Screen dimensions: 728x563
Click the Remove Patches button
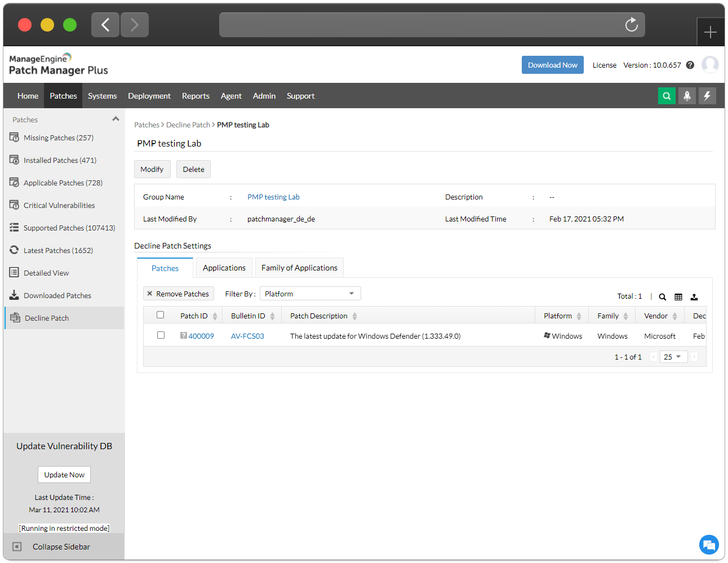[x=179, y=294]
